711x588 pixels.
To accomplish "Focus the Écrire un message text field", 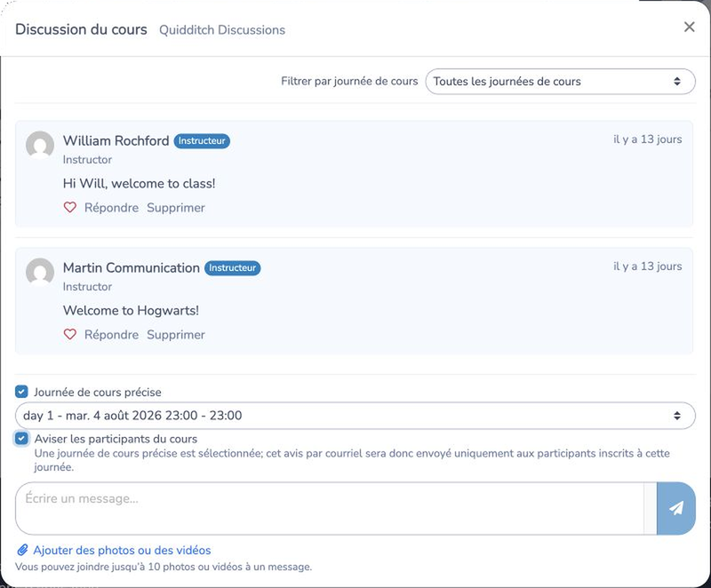I will [x=330, y=508].
